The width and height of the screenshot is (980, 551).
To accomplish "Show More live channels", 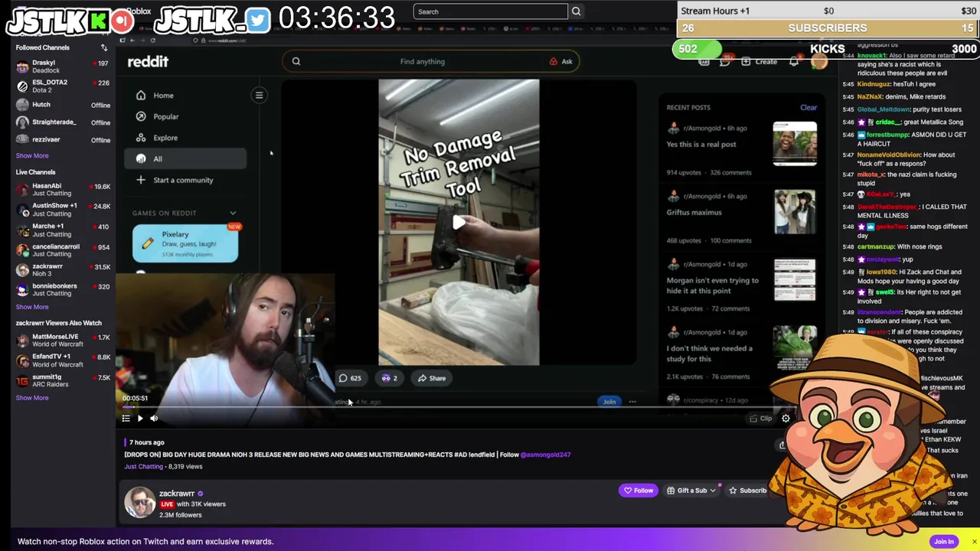I will pyautogui.click(x=32, y=307).
